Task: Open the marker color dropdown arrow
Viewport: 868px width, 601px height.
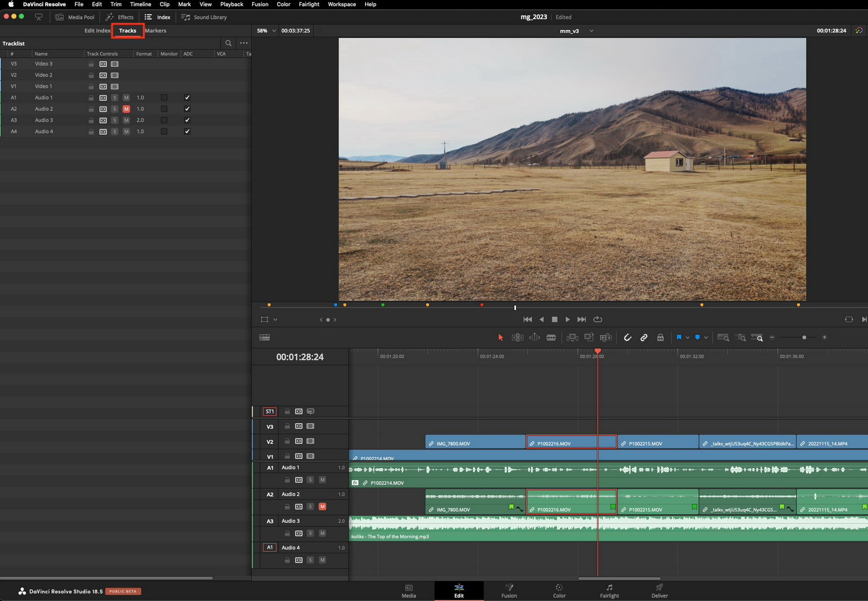Action: pyautogui.click(x=706, y=337)
